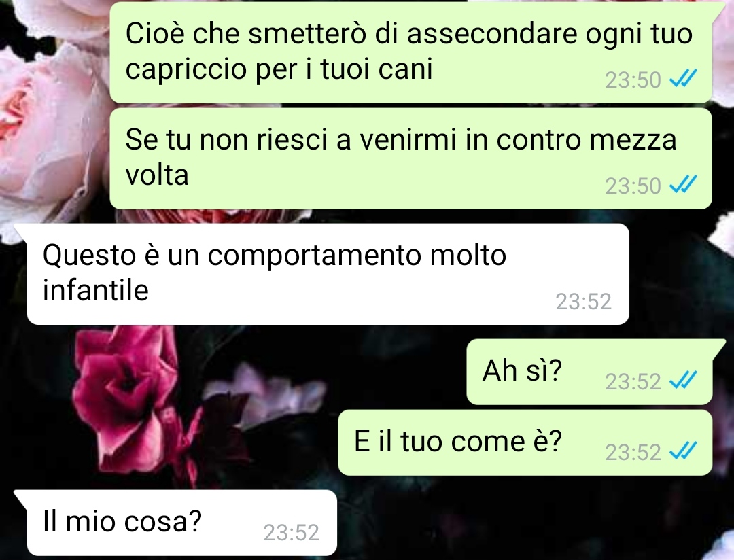Image resolution: width=734 pixels, height=560 pixels.
Task: Tap the 23:52 timestamp beside 'Ah sì?'
Action: point(633,382)
